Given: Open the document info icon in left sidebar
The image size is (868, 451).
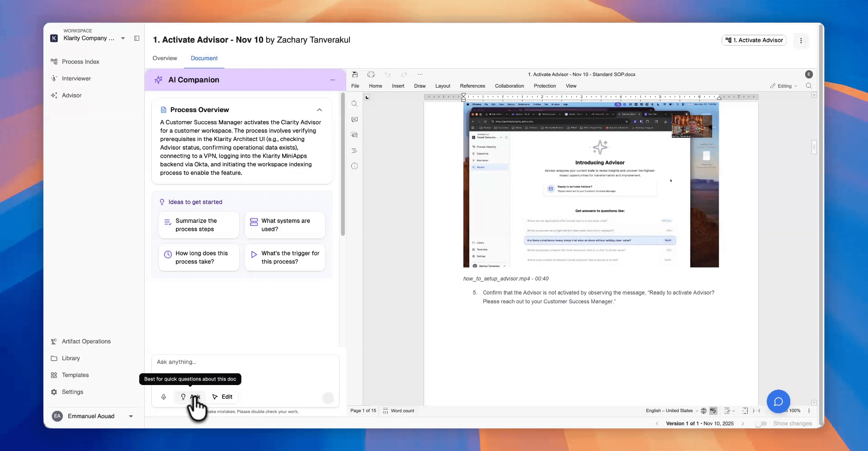Looking at the screenshot, I should click(x=354, y=166).
